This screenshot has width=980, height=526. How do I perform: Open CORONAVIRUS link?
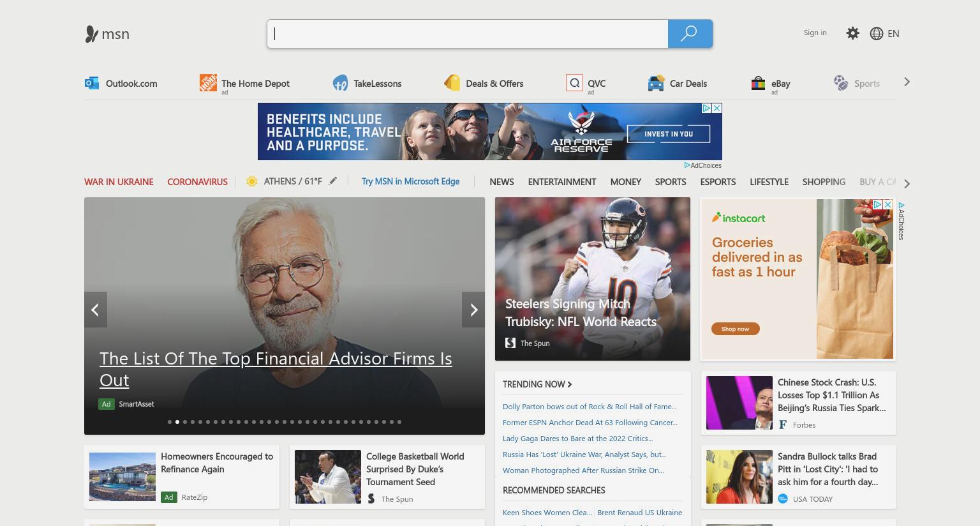197,182
